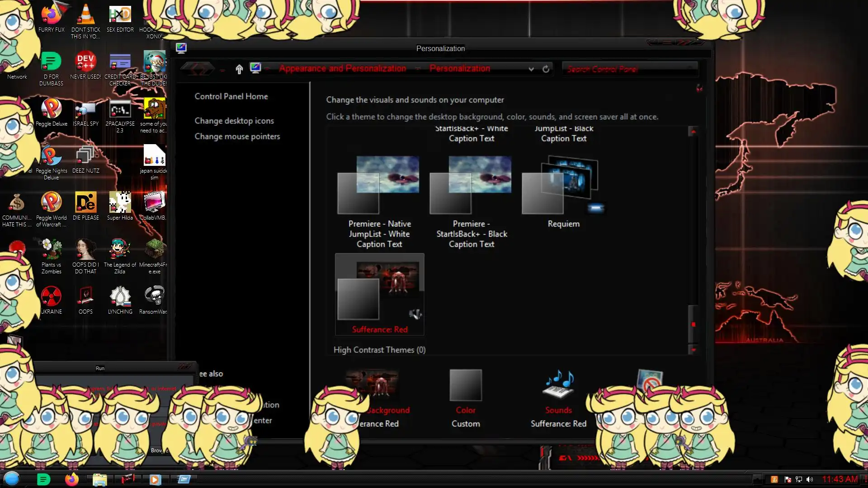Expand the address bar history dropdown
868x488 pixels.
(x=531, y=69)
